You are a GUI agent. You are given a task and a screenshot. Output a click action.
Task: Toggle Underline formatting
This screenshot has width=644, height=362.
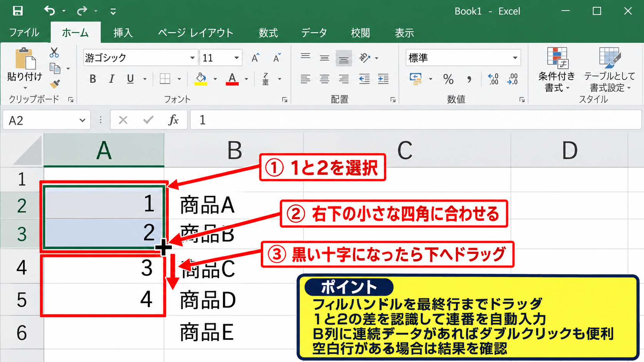131,79
